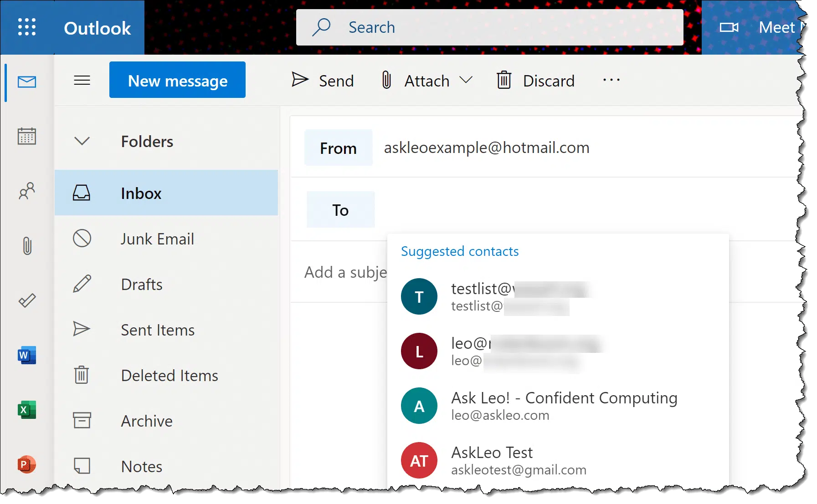Open the app launcher grid
Image resolution: width=817 pixels, height=504 pixels.
click(27, 27)
